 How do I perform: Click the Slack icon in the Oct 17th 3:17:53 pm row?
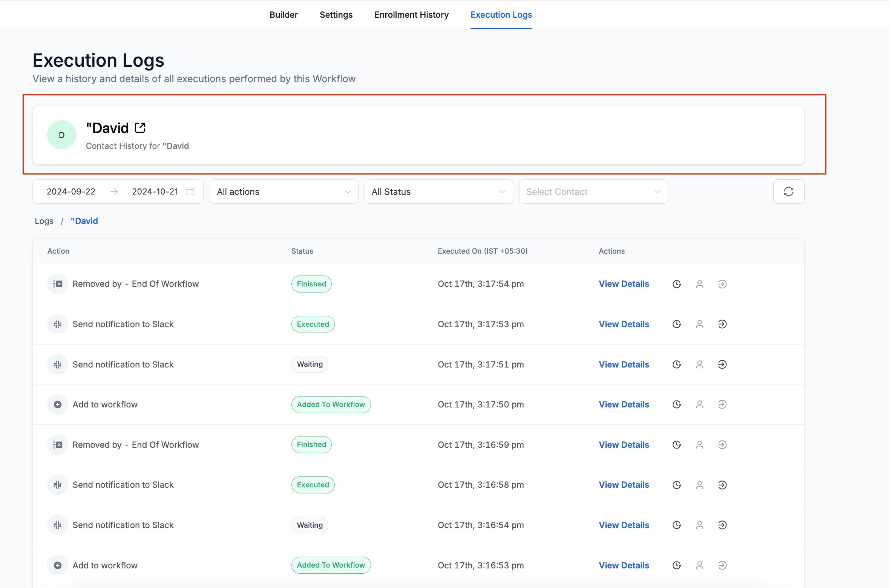57,324
